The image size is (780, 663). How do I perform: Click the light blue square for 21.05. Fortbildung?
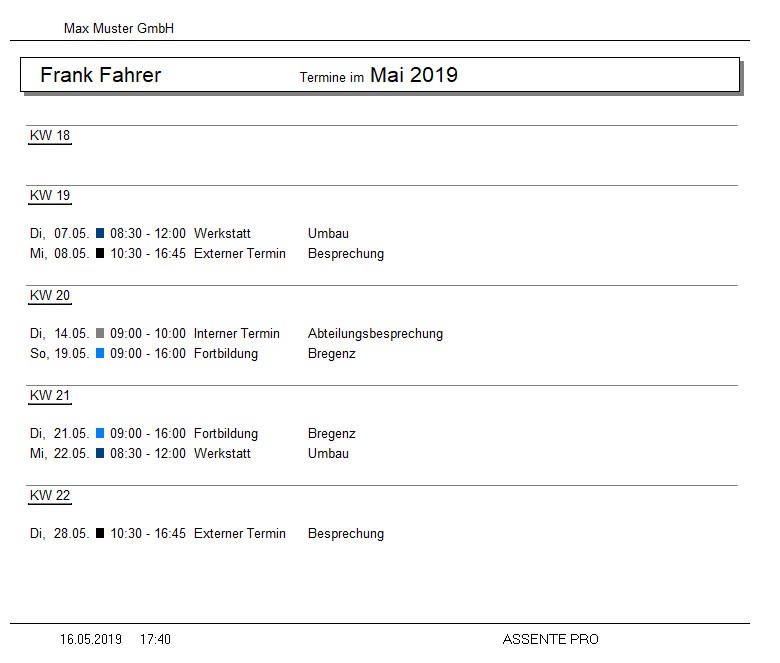pos(100,433)
